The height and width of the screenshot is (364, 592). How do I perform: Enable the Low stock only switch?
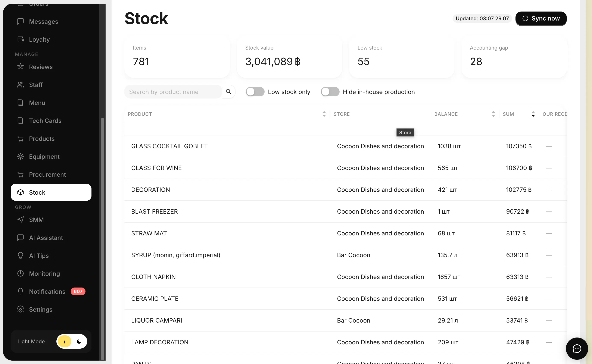click(255, 92)
